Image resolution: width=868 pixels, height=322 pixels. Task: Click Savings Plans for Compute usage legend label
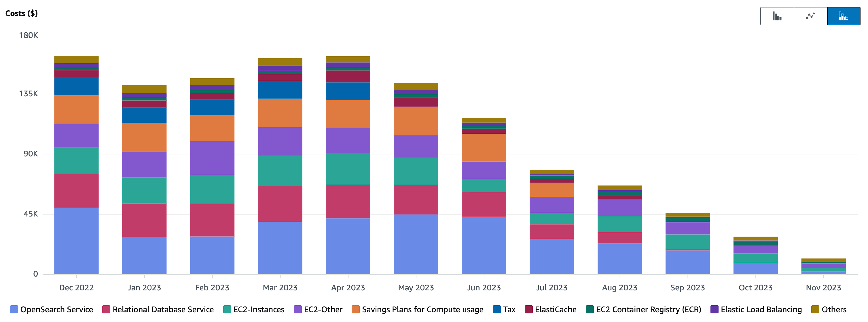422,310
